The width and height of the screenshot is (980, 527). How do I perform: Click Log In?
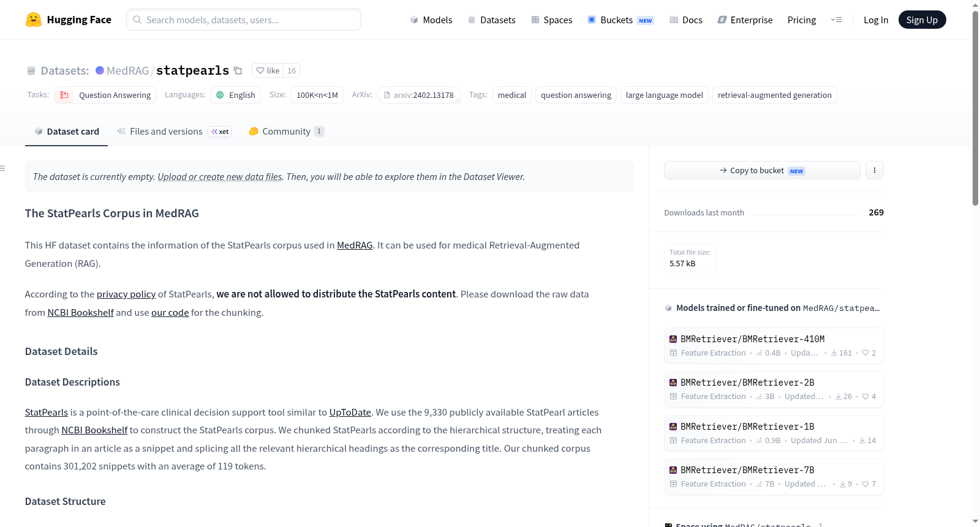(x=876, y=20)
